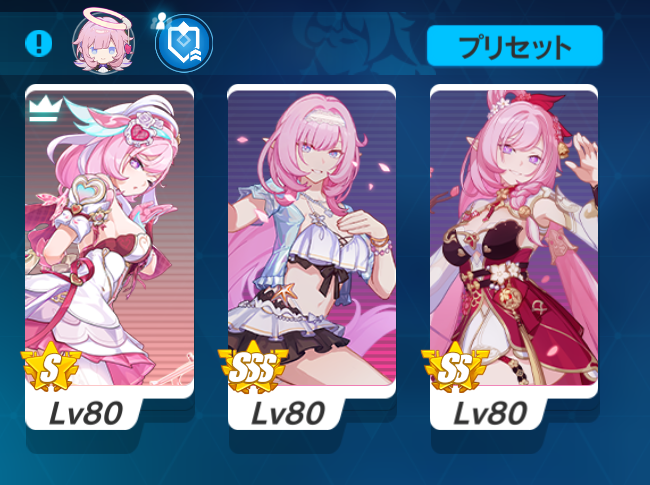Click the gold SSS rank star badge
Screen dimensions: 650x485
point(252,366)
